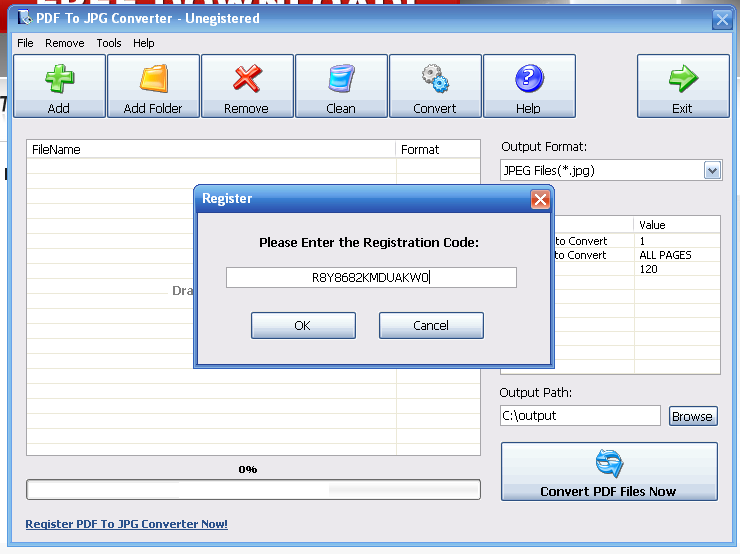Select the 120 value cell
The image size is (740, 554).
(677, 269)
